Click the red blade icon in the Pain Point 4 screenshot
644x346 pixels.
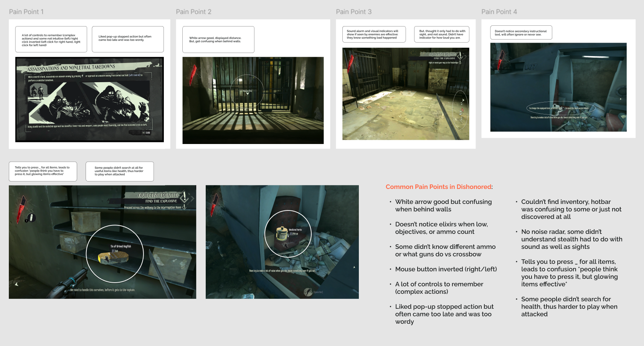click(501, 59)
